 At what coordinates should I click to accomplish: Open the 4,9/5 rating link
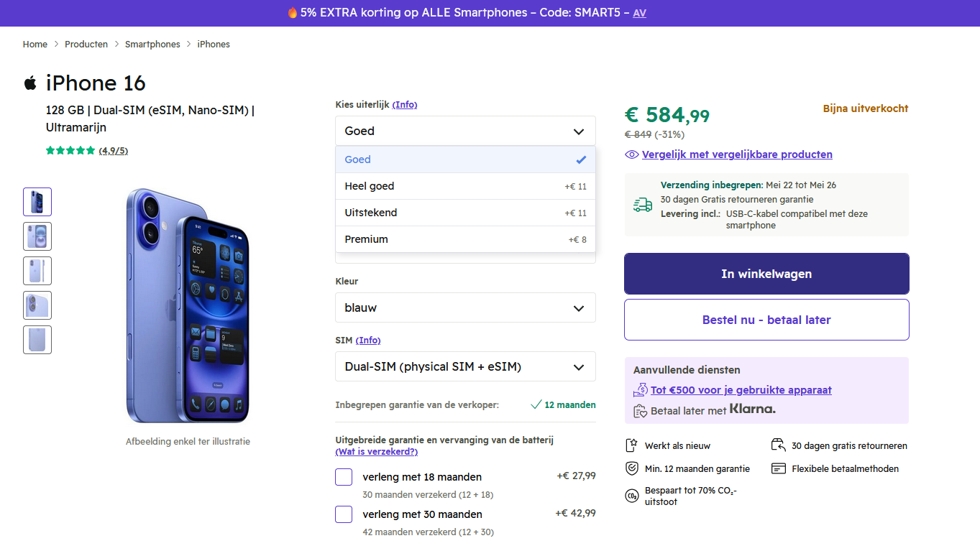click(x=114, y=151)
